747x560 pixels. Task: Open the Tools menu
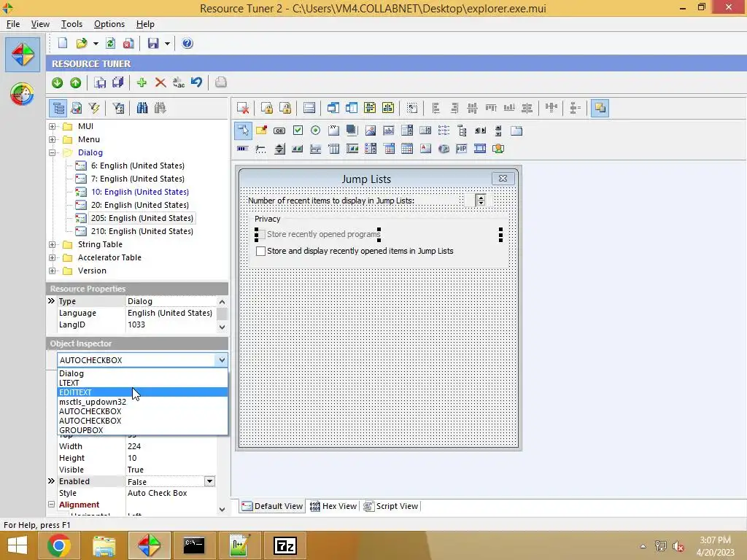point(72,24)
